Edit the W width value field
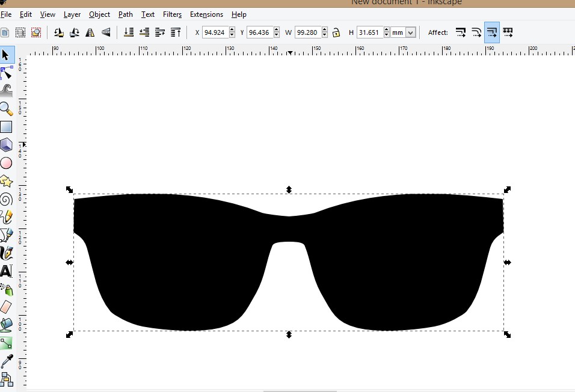Viewport: 575px width, 392px height. click(307, 32)
